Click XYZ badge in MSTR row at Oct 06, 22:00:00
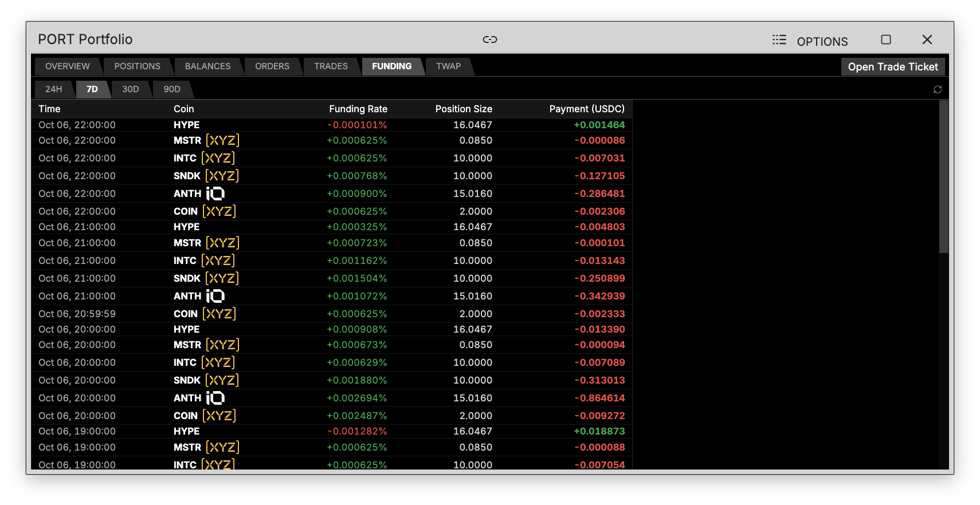 [x=222, y=140]
